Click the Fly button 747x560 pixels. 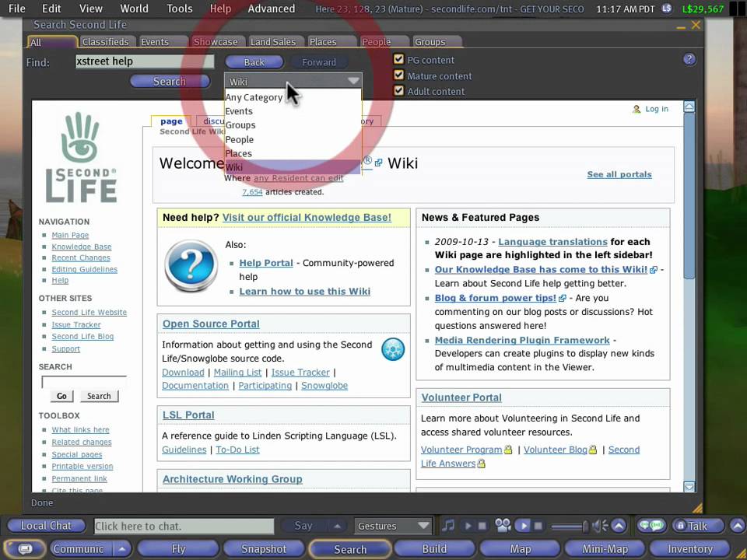click(x=178, y=549)
